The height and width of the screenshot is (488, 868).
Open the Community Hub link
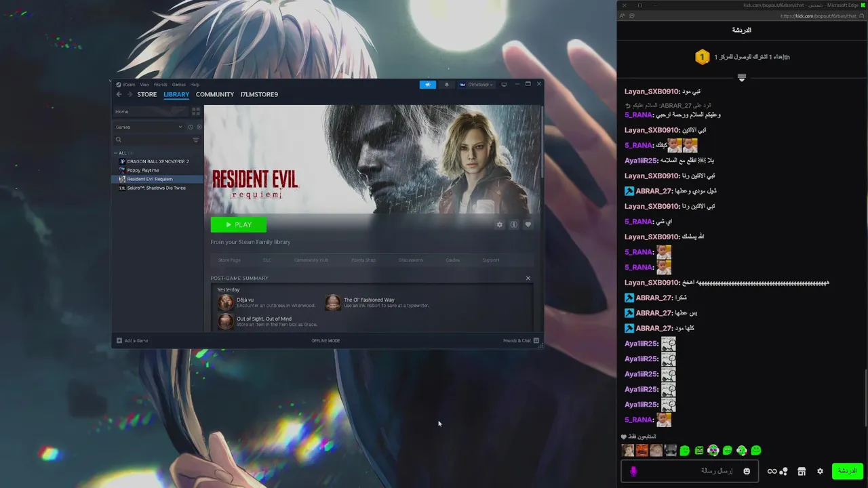point(311,260)
